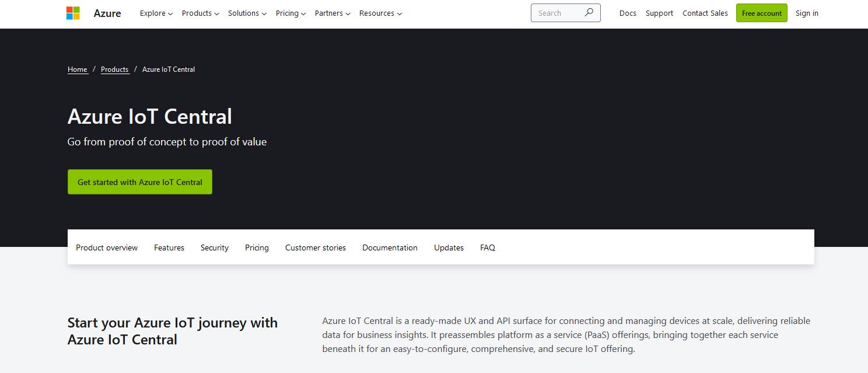Viewport: 868px width, 373px height.
Task: Click Sign in
Action: tap(807, 13)
